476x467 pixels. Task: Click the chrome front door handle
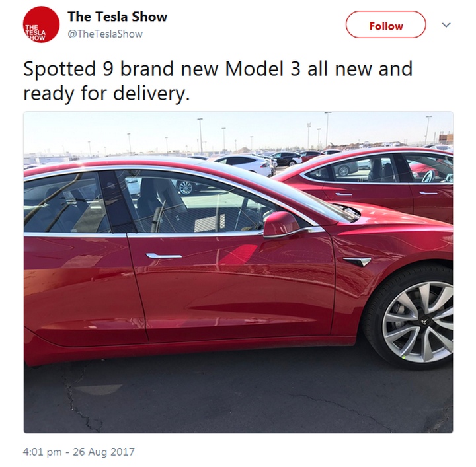(x=164, y=256)
